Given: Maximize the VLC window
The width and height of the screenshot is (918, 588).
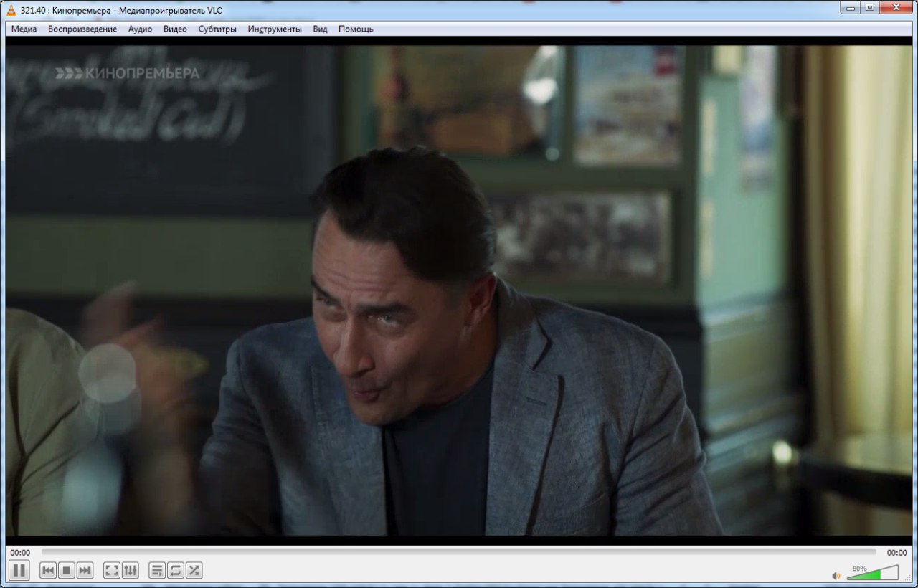Looking at the screenshot, I should [x=869, y=7].
